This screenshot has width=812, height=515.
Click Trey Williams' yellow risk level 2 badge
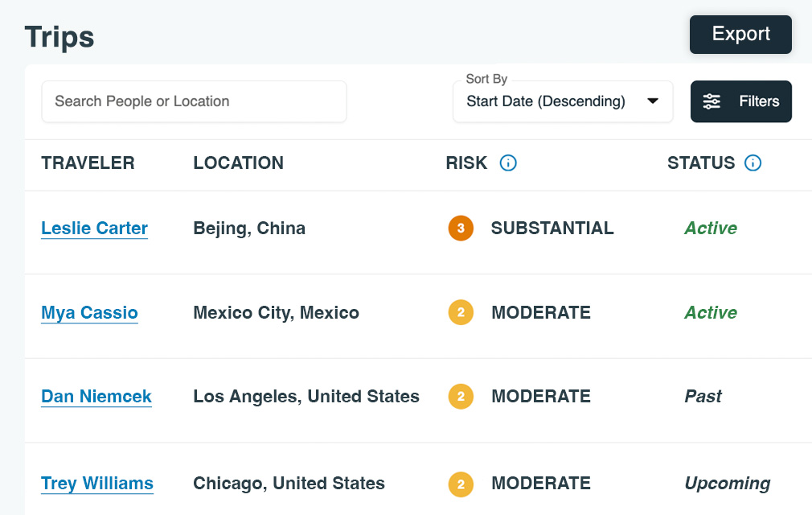click(x=461, y=484)
